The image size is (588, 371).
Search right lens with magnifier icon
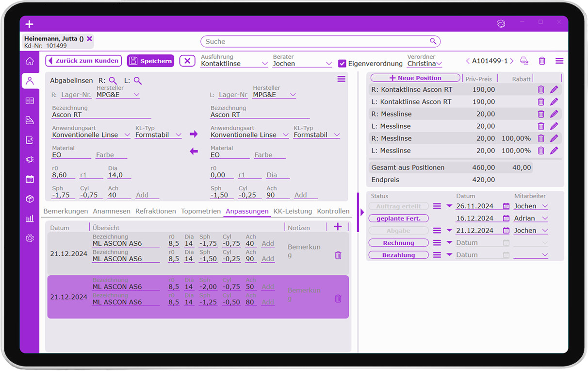point(113,81)
